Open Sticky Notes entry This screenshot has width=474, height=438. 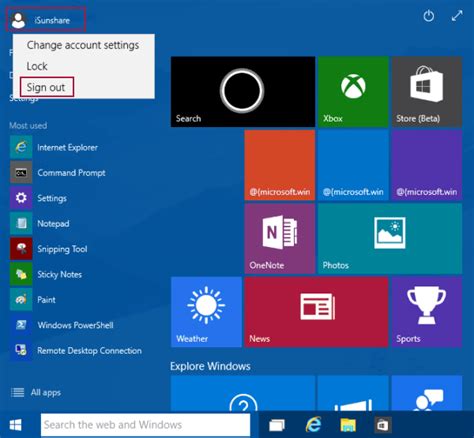pos(60,274)
